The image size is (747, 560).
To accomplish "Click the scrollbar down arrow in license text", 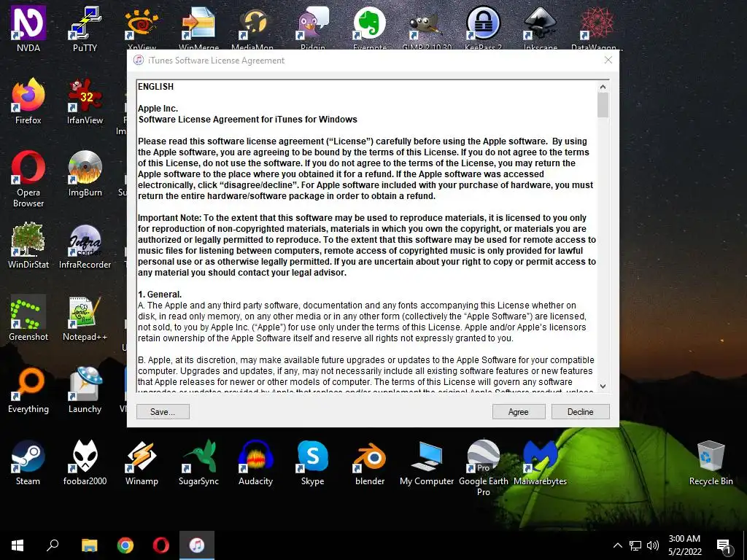I will [x=603, y=386].
